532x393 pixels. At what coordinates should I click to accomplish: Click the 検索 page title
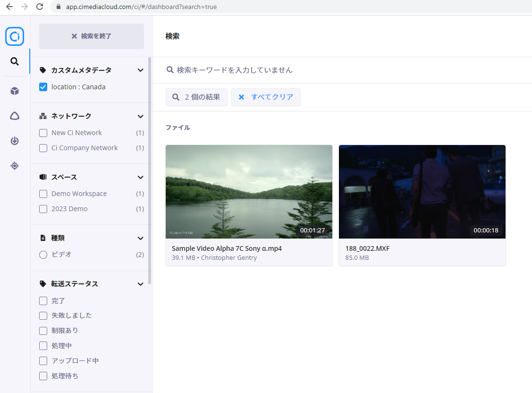coord(172,36)
